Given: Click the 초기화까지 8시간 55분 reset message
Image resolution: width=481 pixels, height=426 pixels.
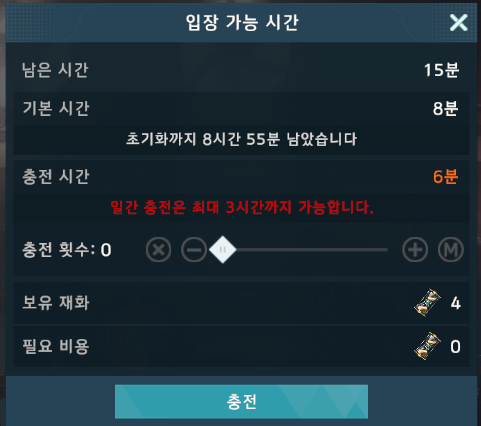Looking at the screenshot, I should [x=241, y=139].
